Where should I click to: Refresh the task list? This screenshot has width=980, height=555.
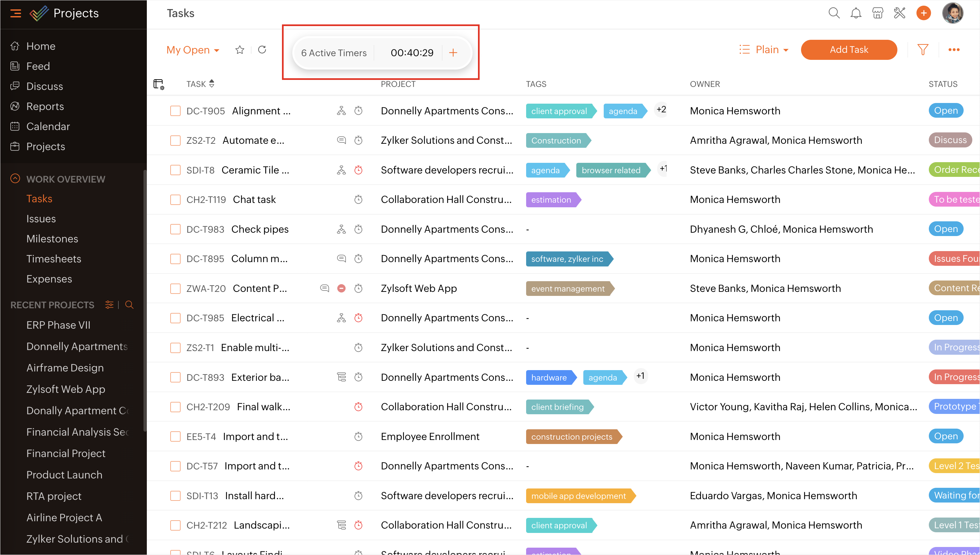pos(262,49)
